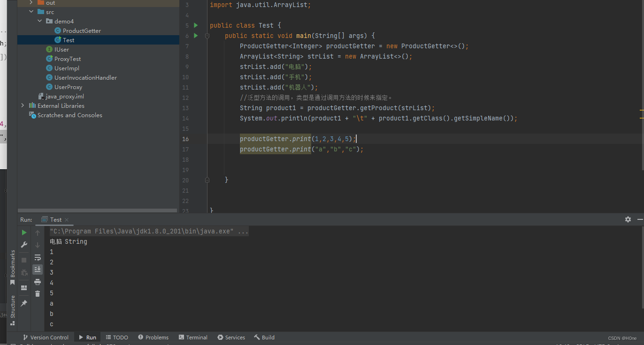Viewport: 644px width, 345px height.
Task: Select java_proxy.iml file
Action: point(65,96)
